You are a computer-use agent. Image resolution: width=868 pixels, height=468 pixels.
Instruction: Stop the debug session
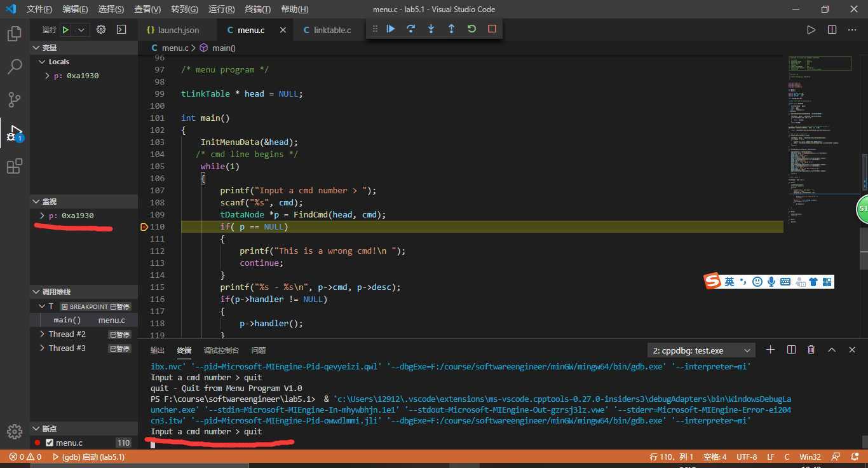[492, 29]
